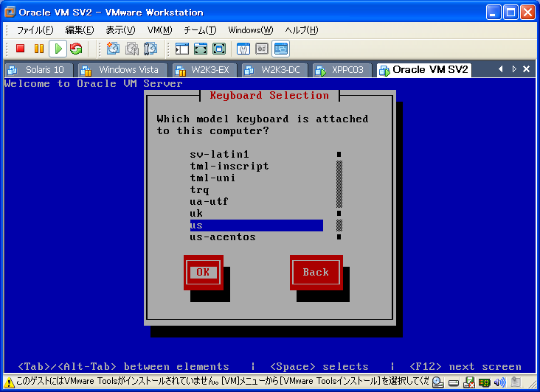Select us-acentos keyboard layout
540x392 pixels.
[x=257, y=237]
